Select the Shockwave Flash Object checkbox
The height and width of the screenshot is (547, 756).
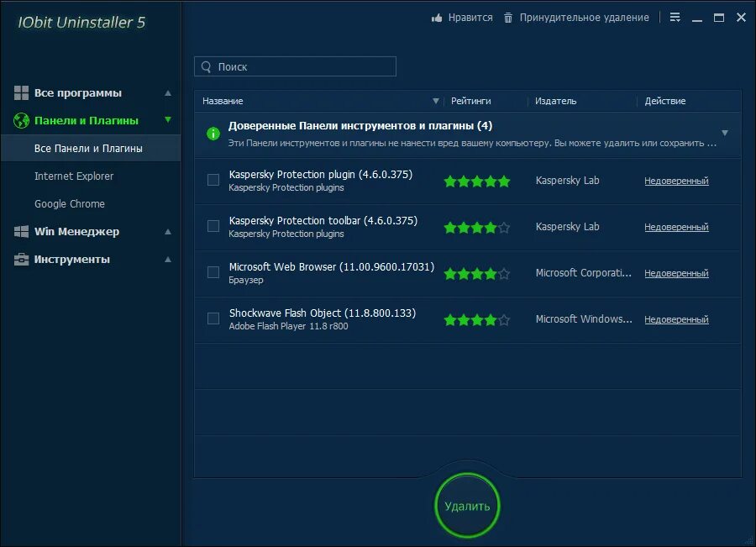213,318
